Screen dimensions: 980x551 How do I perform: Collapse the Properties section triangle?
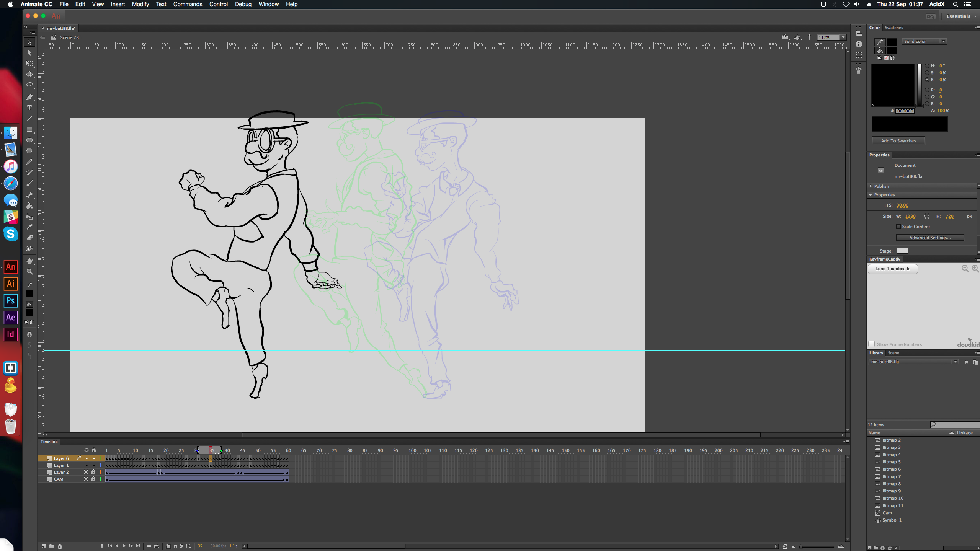871,195
